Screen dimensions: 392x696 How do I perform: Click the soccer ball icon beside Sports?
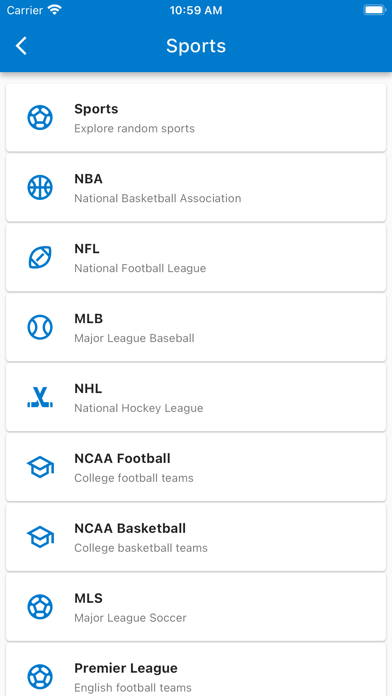coord(40,118)
